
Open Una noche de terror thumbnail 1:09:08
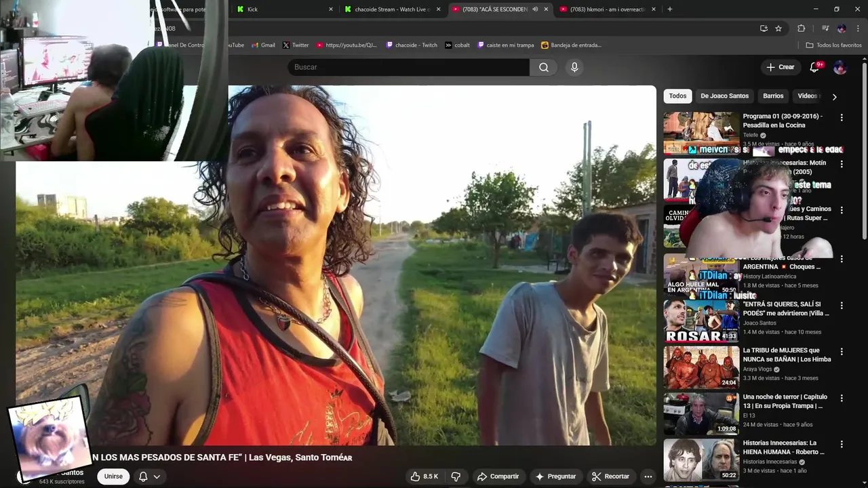coord(701,414)
